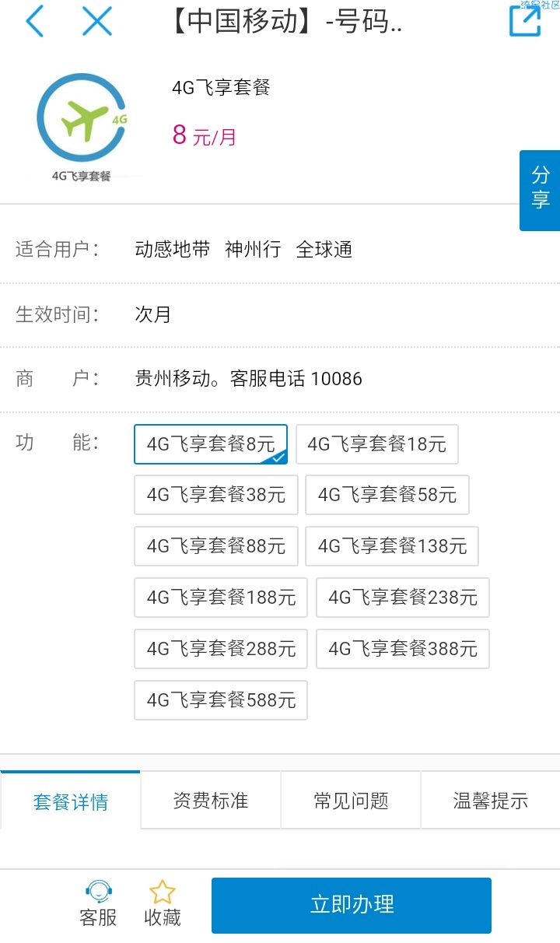
Task: Tap 贵州移动。客服电话 10086 text
Action: pyautogui.click(x=249, y=379)
